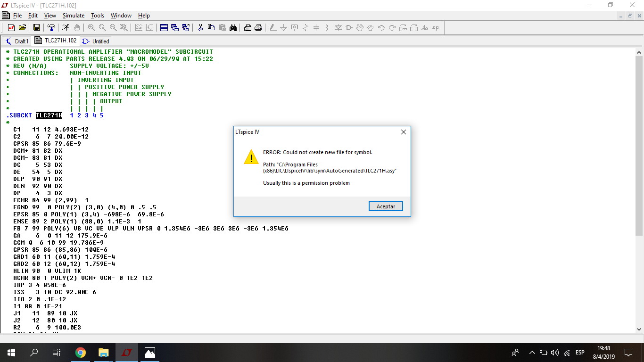Select the Ground symbol tool
Screen dimensions: 644x362
point(283,28)
